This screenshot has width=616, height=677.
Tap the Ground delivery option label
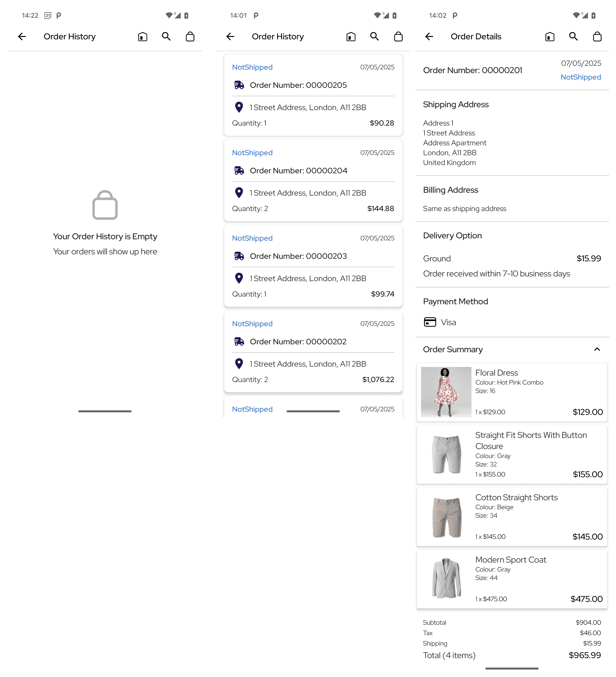[x=437, y=259]
